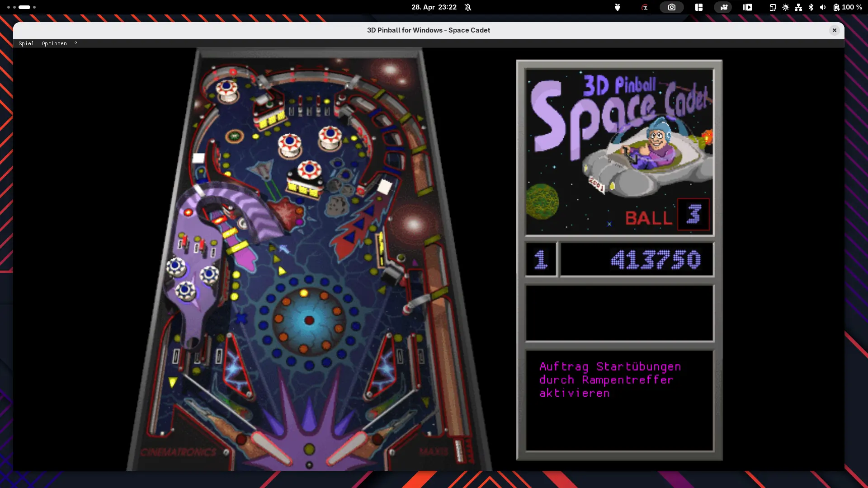Click the right flipper on the table
Screen dimensions: 868x488
point(347,449)
